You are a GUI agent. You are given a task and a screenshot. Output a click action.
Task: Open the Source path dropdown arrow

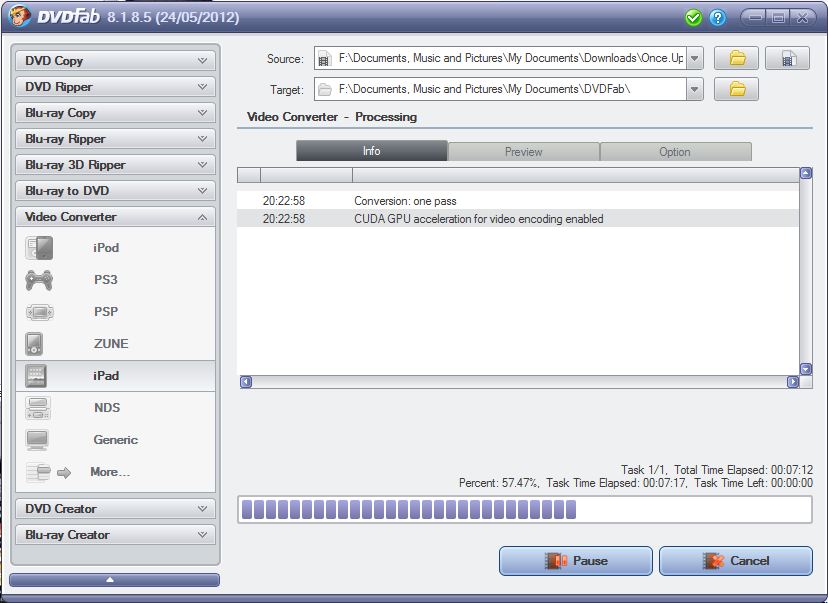pyautogui.click(x=695, y=59)
